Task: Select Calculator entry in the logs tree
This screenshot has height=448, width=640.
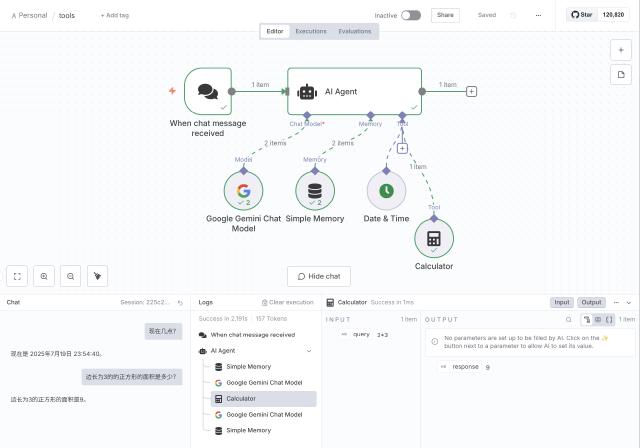Action: 240,398
